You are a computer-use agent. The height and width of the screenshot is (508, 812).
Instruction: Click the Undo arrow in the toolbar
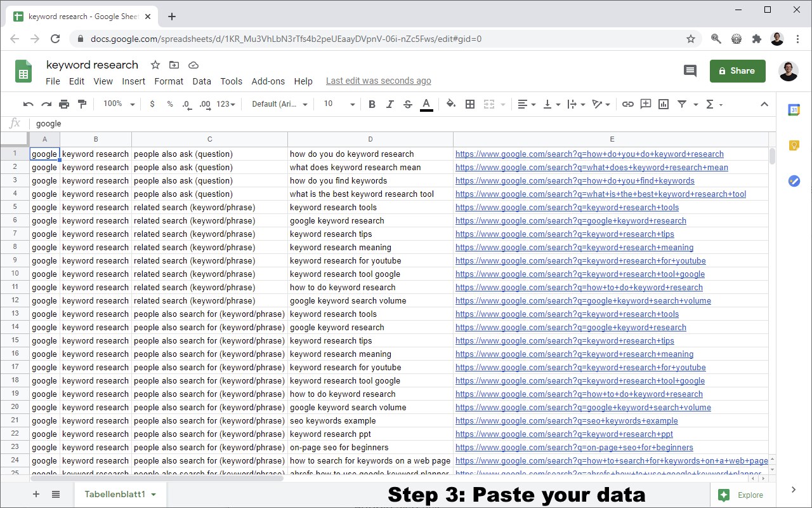(x=28, y=104)
